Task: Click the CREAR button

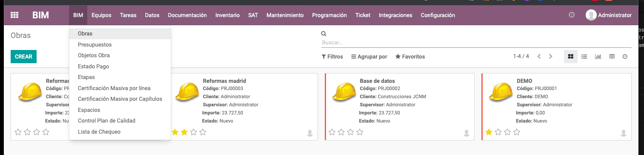Action: coord(23,56)
